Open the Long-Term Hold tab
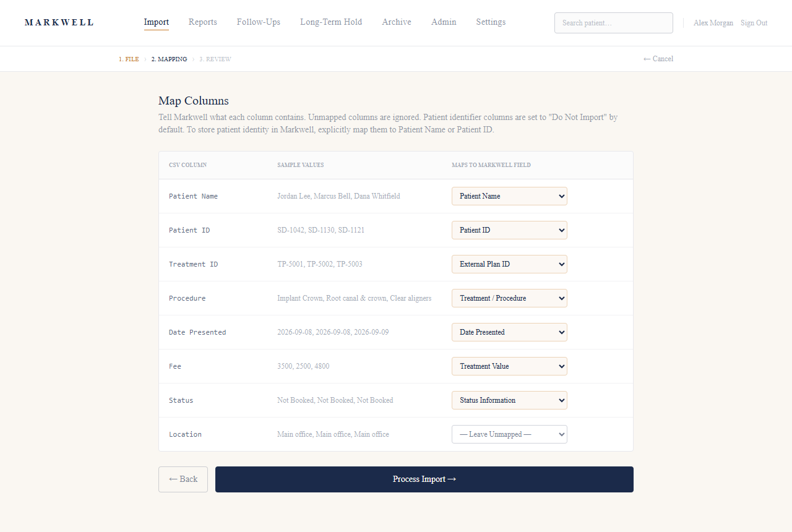This screenshot has height=532, width=792. tap(331, 22)
